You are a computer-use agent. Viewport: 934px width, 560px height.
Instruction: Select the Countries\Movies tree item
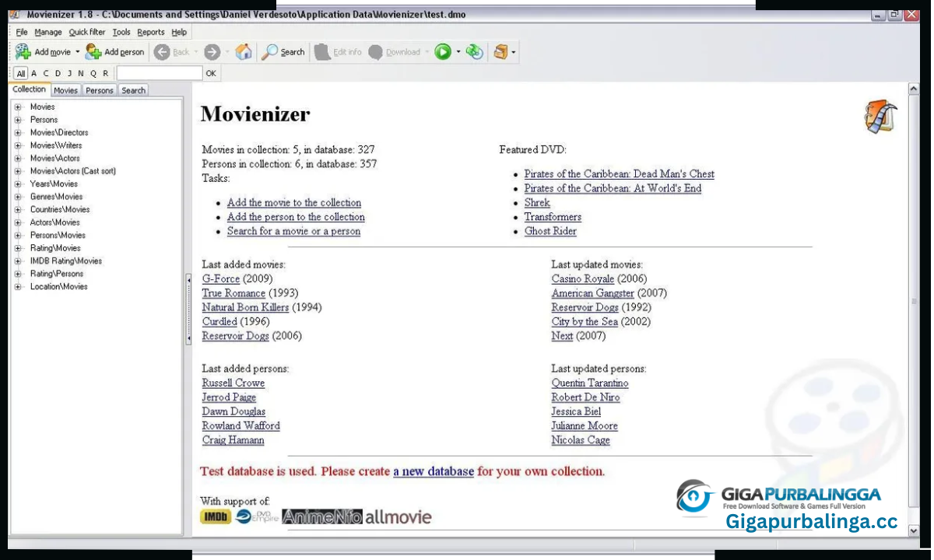(x=60, y=209)
